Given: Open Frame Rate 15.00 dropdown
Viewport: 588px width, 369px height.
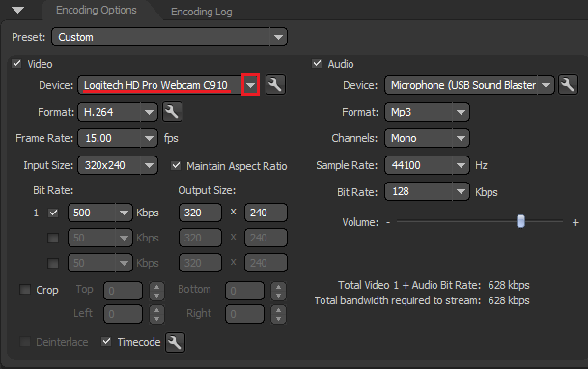Looking at the screenshot, I should pos(118,138).
